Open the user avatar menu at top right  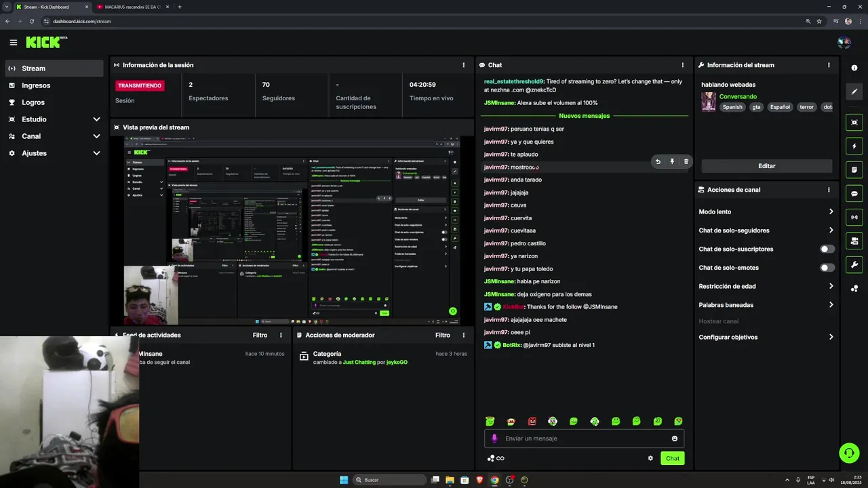[844, 43]
